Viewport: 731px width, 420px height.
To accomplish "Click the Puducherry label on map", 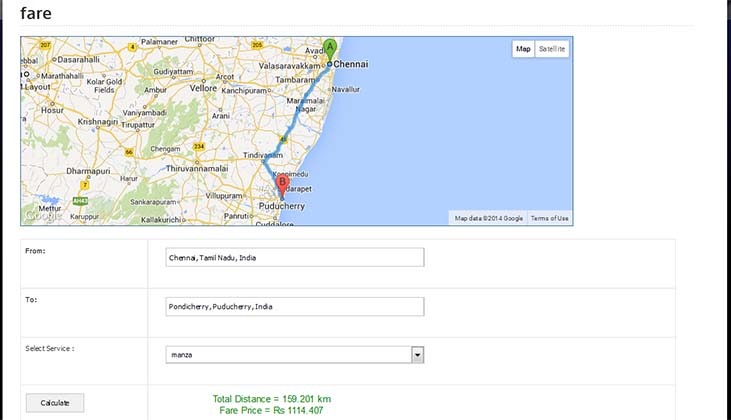I will (282, 206).
